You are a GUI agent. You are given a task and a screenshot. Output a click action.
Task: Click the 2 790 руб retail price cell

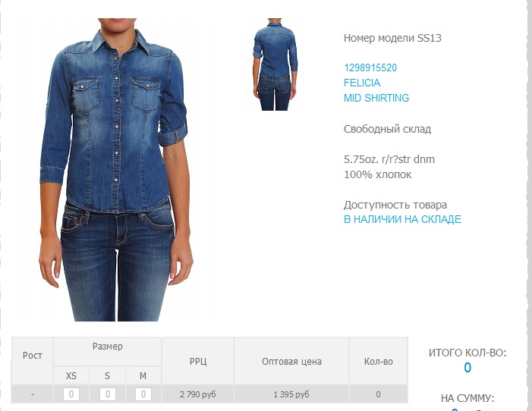(198, 394)
